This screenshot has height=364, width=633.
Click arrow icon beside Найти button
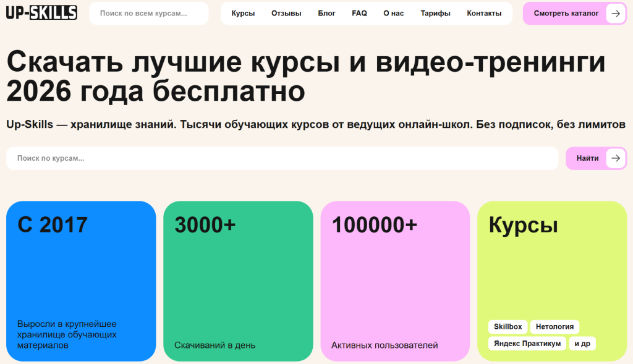[615, 158]
